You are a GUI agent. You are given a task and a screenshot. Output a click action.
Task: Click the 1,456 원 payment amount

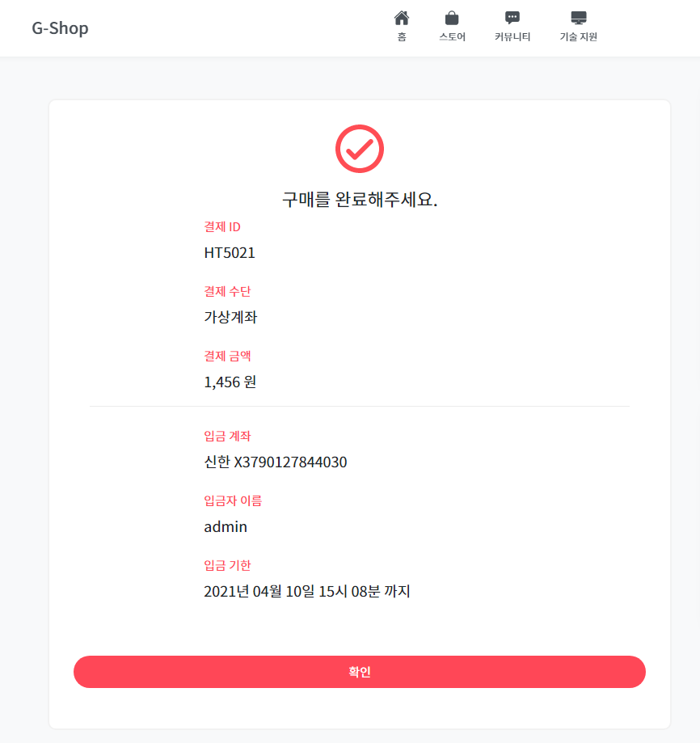click(x=230, y=382)
